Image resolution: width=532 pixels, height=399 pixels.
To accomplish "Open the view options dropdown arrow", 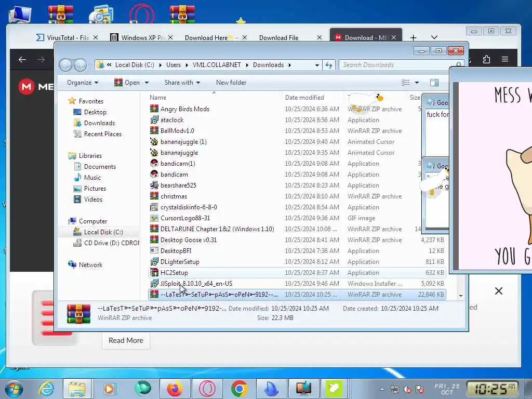I will pyautogui.click(x=417, y=83).
